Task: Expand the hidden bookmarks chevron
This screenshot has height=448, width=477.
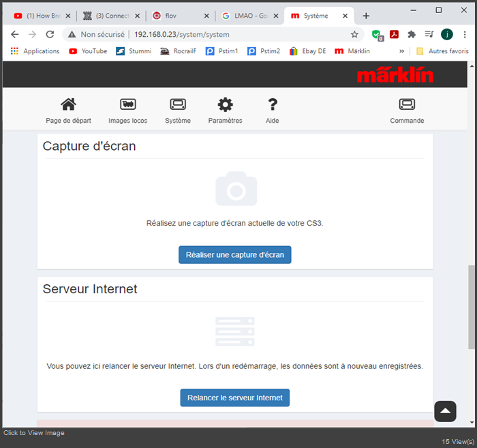Action: 401,51
